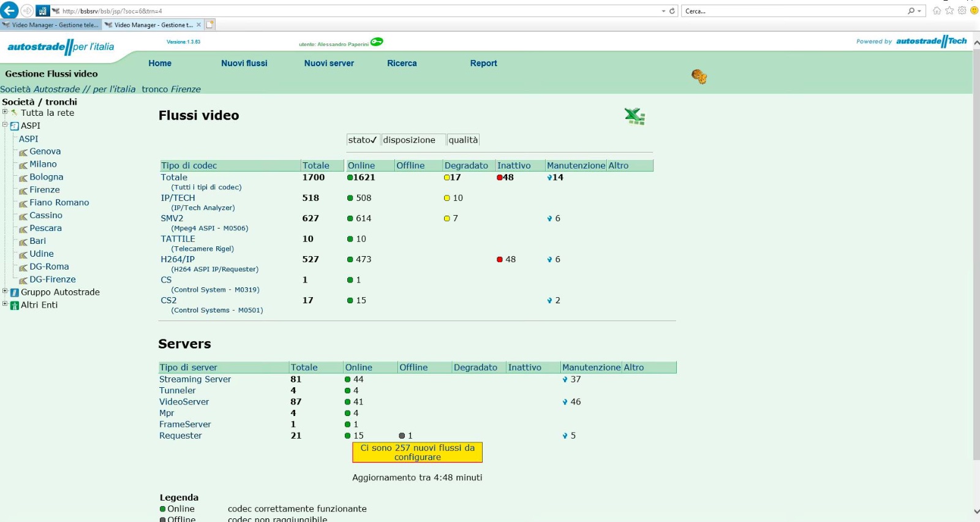Reload the page with the refresh icon
This screenshot has width=980, height=522.
click(x=672, y=11)
